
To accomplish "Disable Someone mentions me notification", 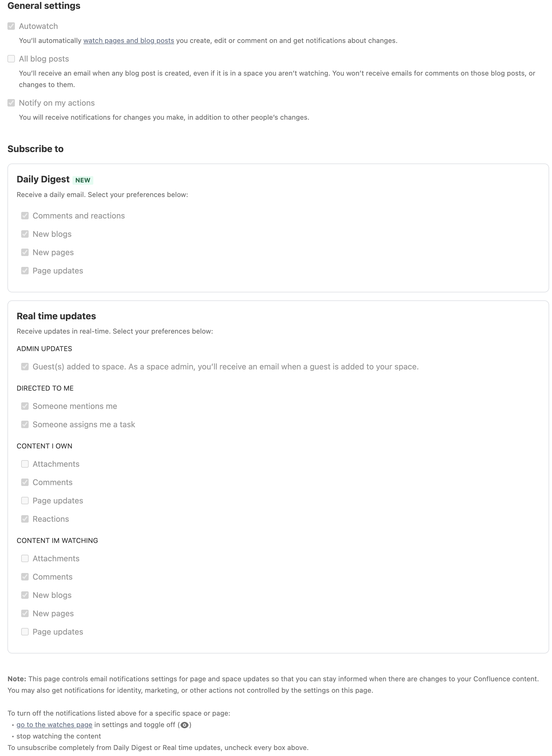I will (x=25, y=406).
